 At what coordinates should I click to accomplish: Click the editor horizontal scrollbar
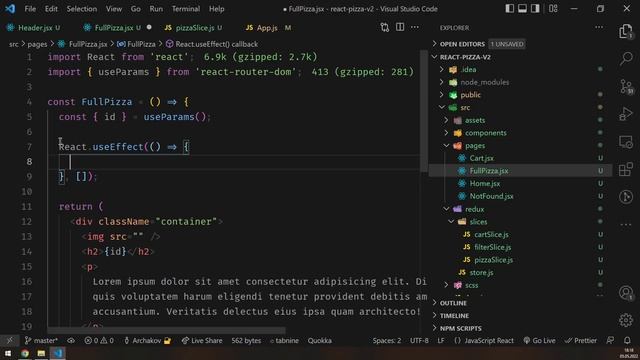tap(166, 330)
